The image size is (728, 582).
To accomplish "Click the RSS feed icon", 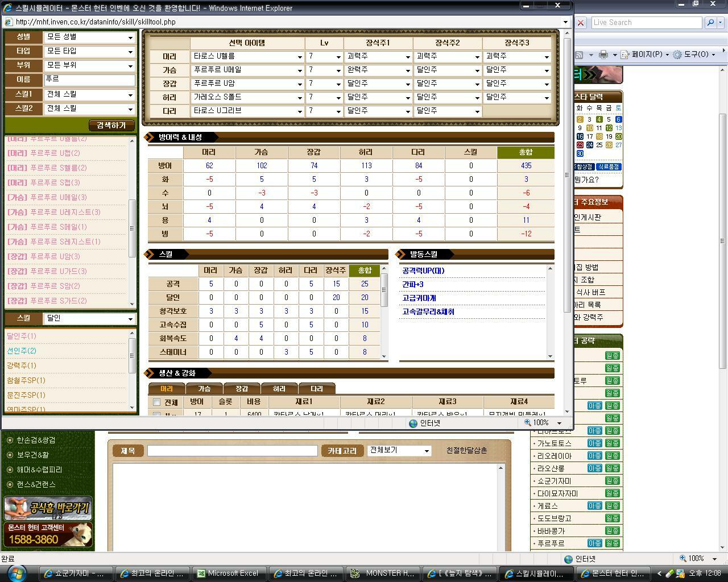I will click(x=578, y=55).
